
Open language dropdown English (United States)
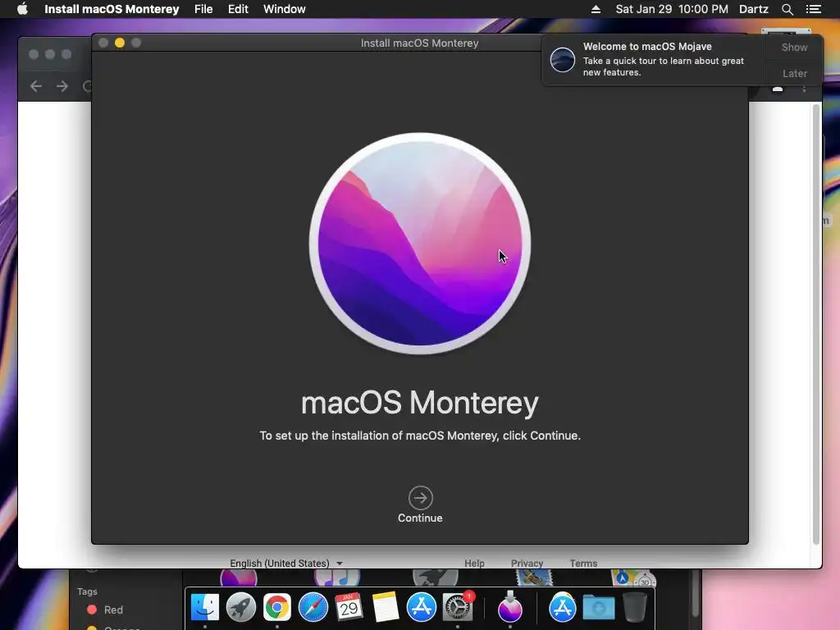click(286, 563)
